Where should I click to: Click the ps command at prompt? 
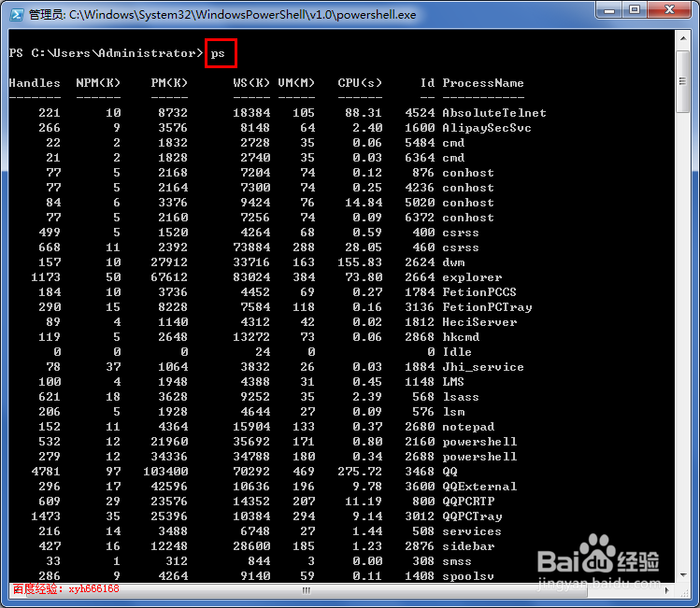click(218, 53)
